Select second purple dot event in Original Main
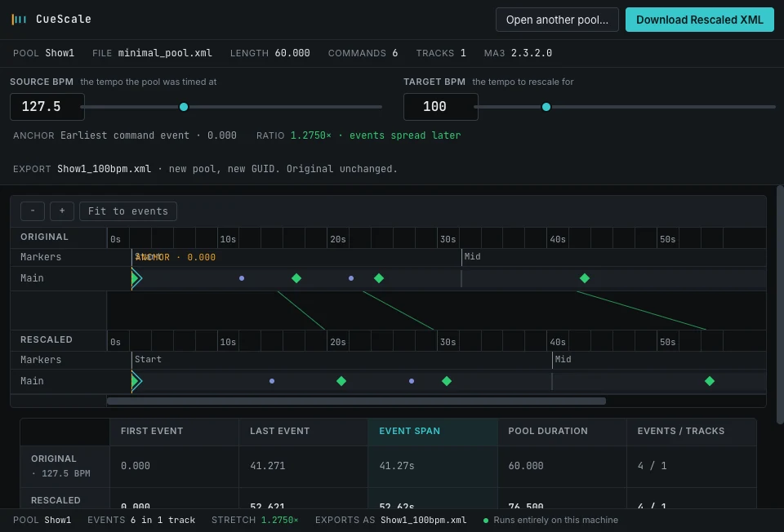 coord(351,278)
